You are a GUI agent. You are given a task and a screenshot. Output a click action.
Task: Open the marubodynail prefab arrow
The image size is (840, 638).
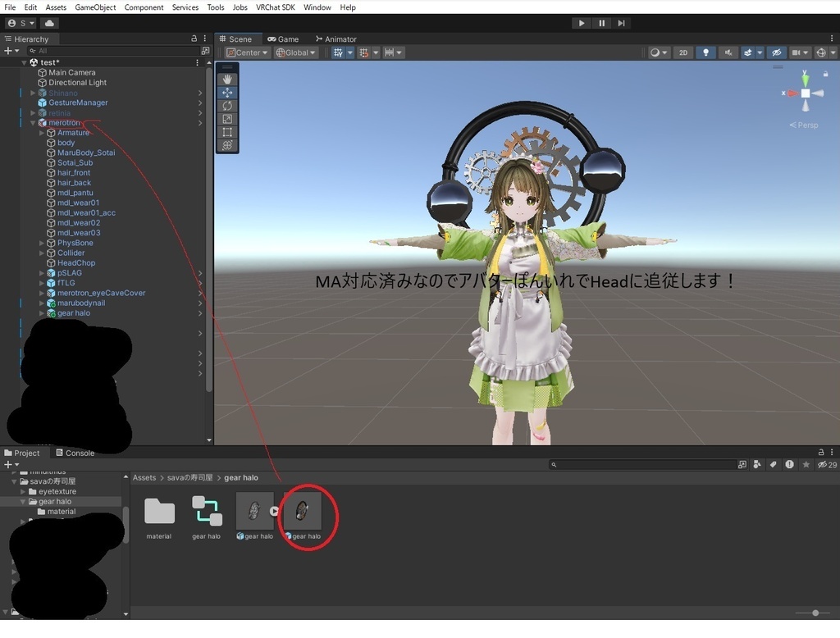coord(200,303)
